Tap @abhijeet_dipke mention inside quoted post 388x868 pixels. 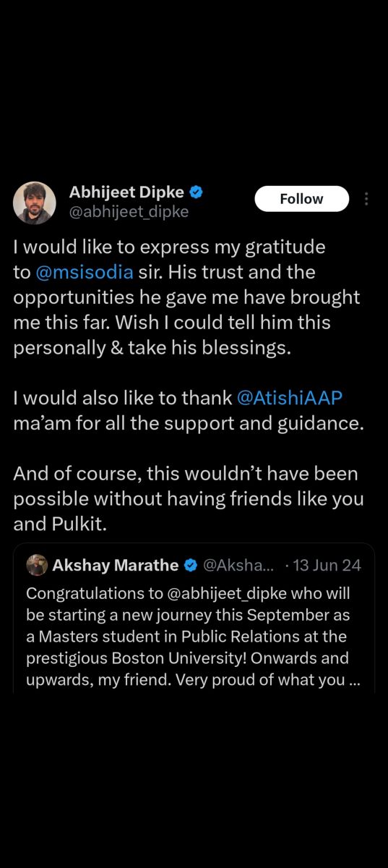click(x=212, y=593)
